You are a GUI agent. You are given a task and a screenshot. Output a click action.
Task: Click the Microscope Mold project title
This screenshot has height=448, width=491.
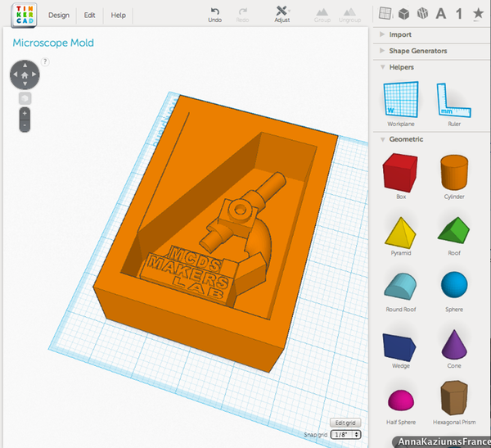coord(53,43)
